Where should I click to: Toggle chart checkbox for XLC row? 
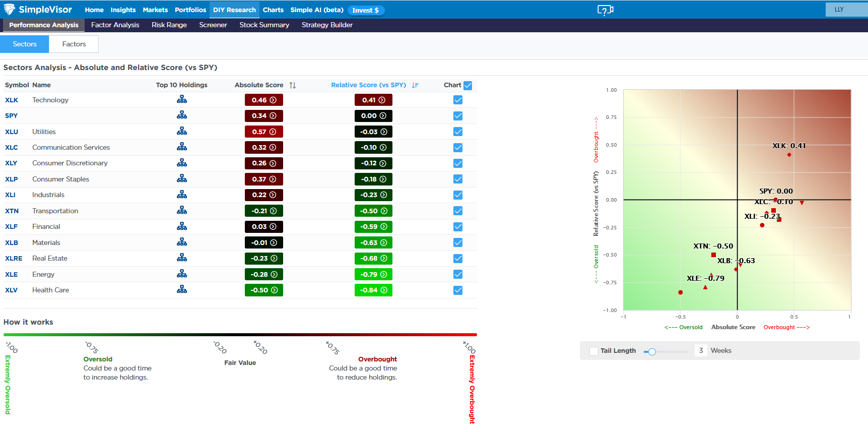pos(458,148)
